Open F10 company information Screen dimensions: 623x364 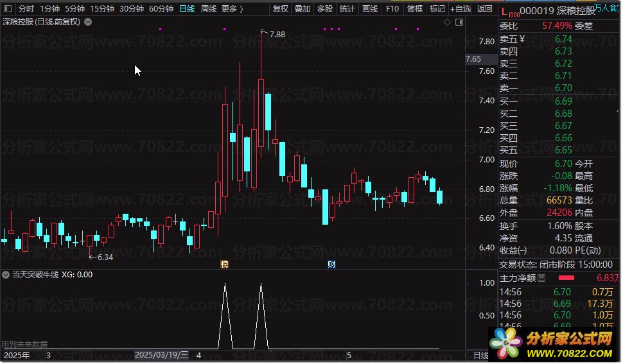[x=392, y=9]
